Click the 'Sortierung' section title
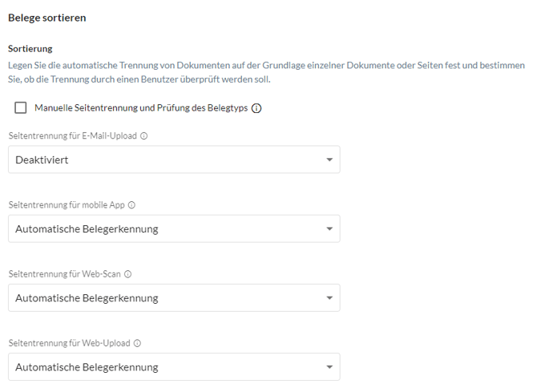This screenshot has height=392, width=537. coord(30,49)
